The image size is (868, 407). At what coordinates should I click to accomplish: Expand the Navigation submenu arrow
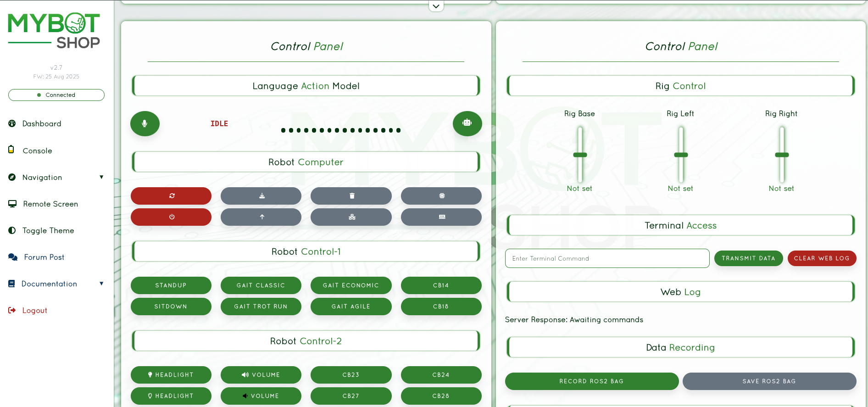point(101,177)
